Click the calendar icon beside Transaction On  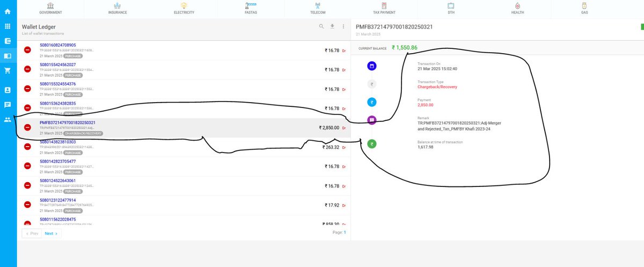[x=372, y=66]
